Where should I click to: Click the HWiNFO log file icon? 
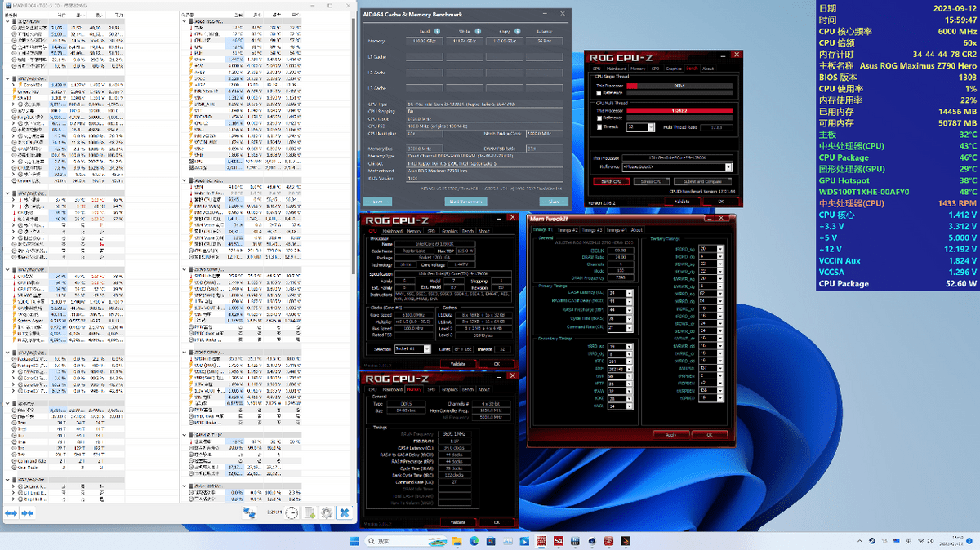310,512
